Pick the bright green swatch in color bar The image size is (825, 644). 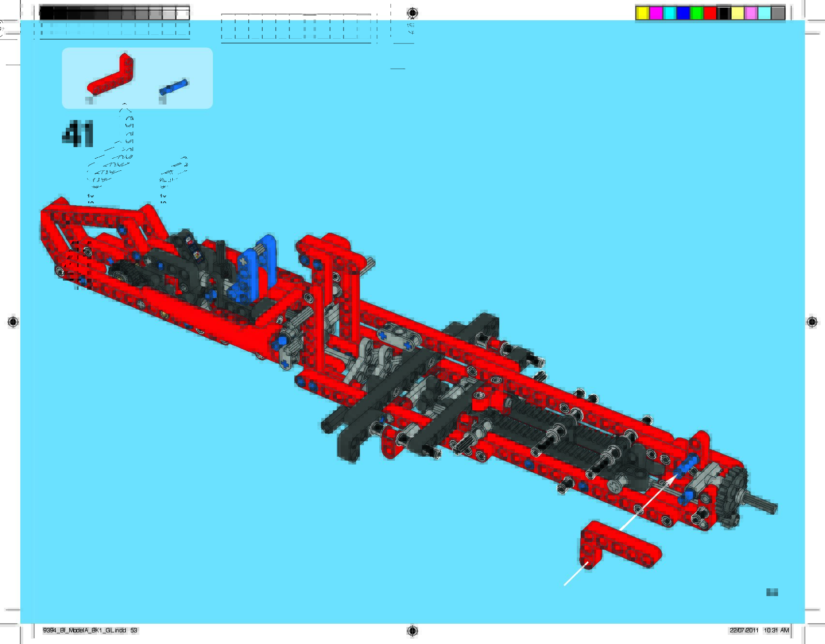coord(696,14)
